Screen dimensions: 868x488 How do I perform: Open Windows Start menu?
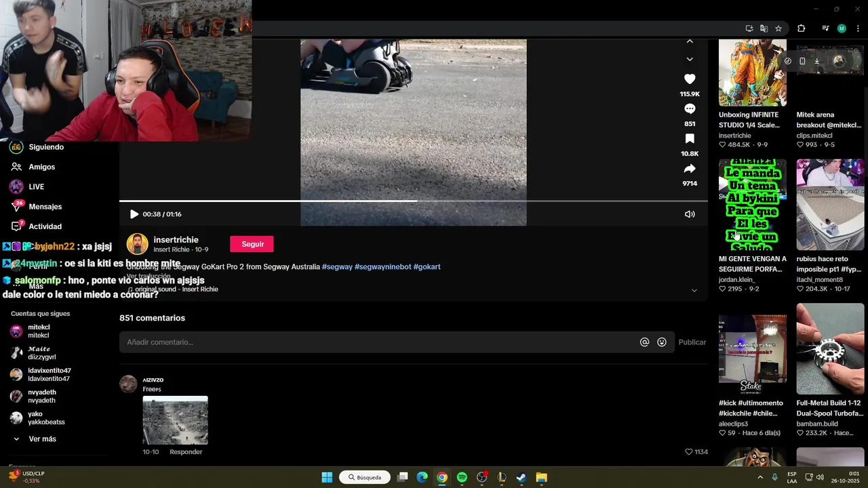[x=327, y=477]
